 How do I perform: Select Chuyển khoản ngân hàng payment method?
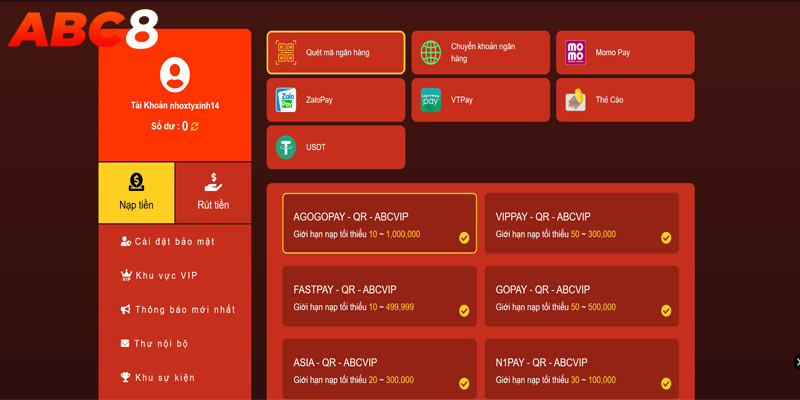481,53
